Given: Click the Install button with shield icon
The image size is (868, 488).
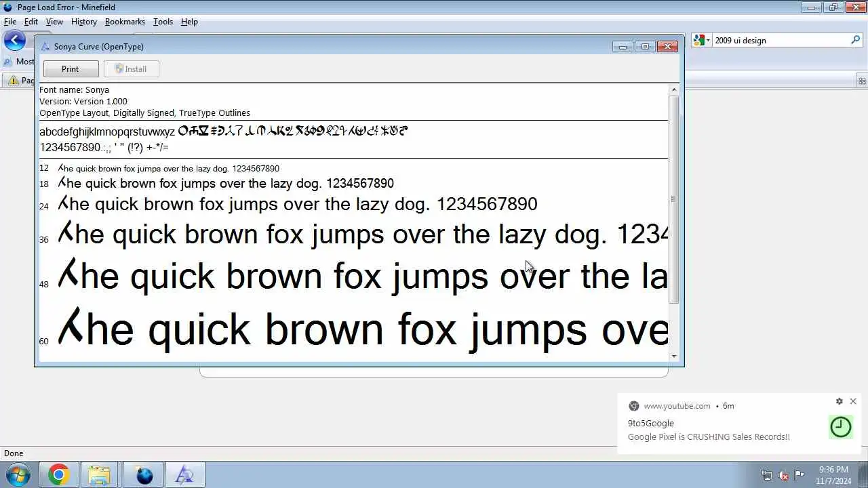Looking at the screenshot, I should coord(132,69).
